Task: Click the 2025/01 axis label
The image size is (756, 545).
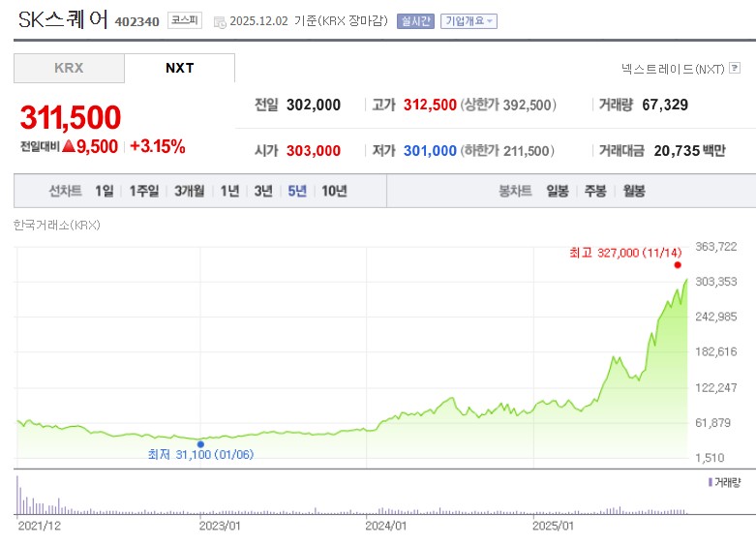Action: click(x=553, y=526)
